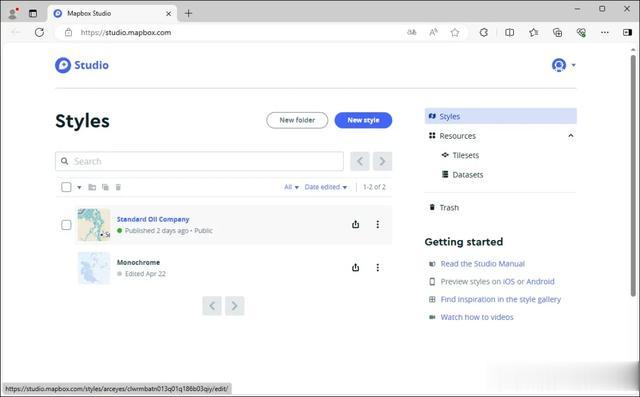Open the selection dropdown arrow beside checkbox
Viewport: 640px width, 397px height.
point(79,187)
